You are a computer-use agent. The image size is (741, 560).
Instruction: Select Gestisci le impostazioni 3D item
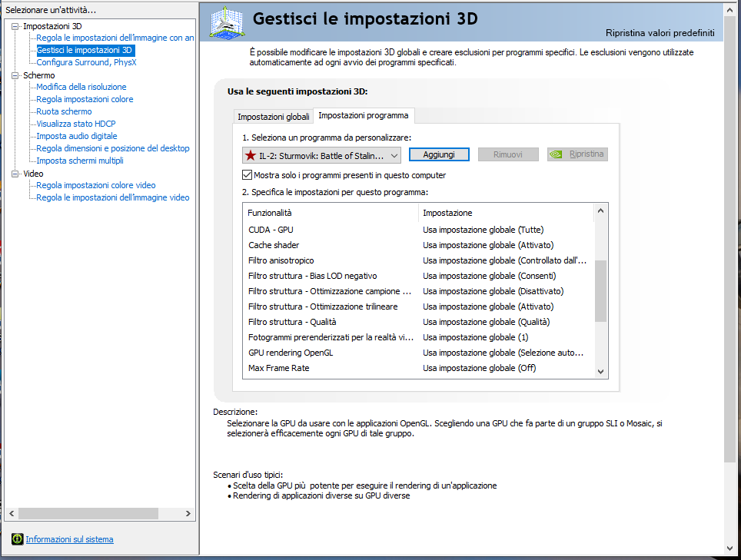click(85, 50)
